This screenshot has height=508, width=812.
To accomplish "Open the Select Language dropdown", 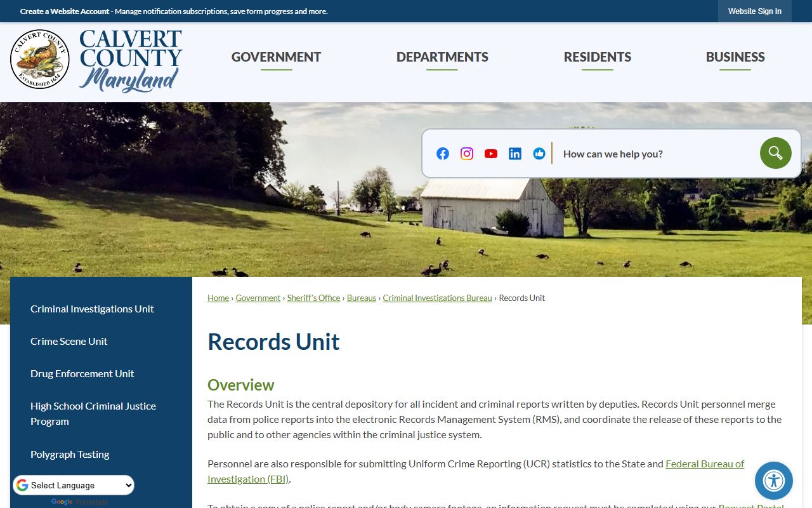I will (74, 485).
